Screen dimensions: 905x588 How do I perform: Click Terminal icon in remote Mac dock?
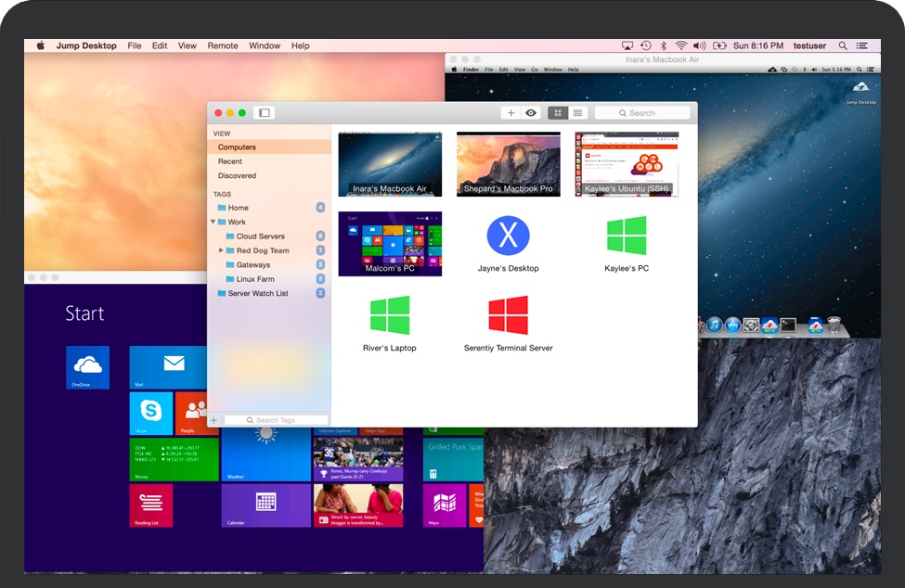point(788,325)
